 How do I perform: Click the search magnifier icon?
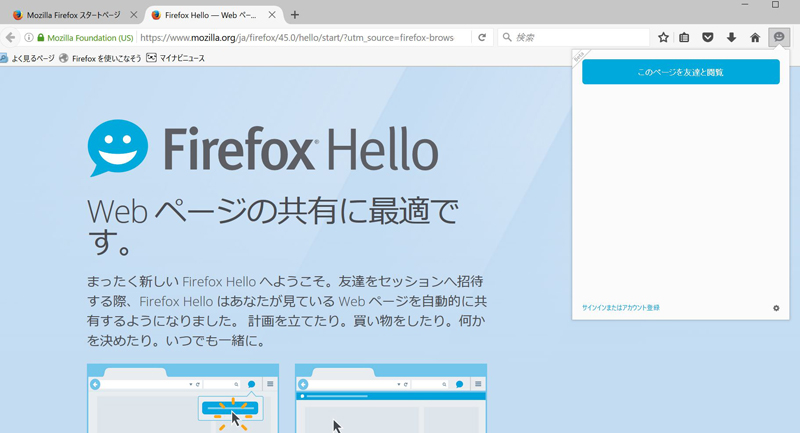tap(507, 37)
